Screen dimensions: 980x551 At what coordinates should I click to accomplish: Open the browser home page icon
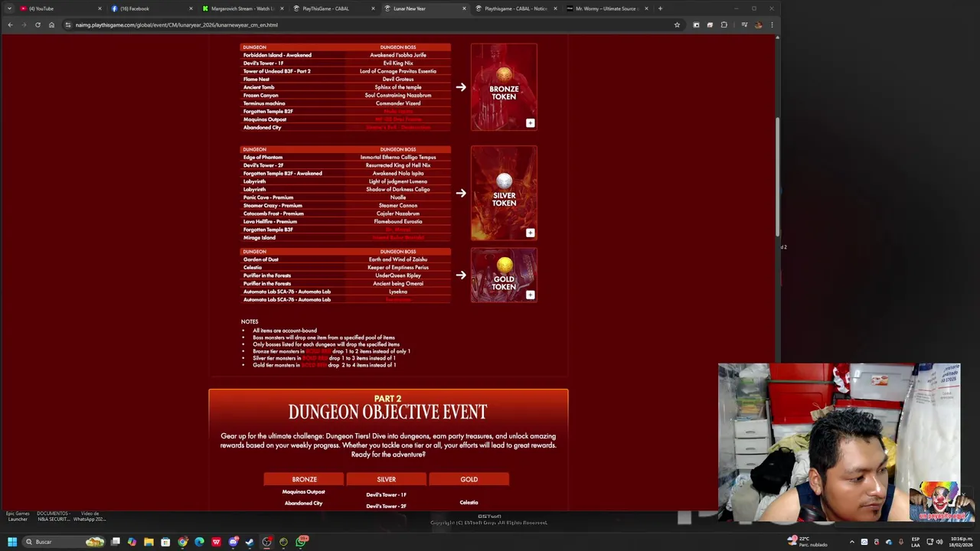coord(51,24)
